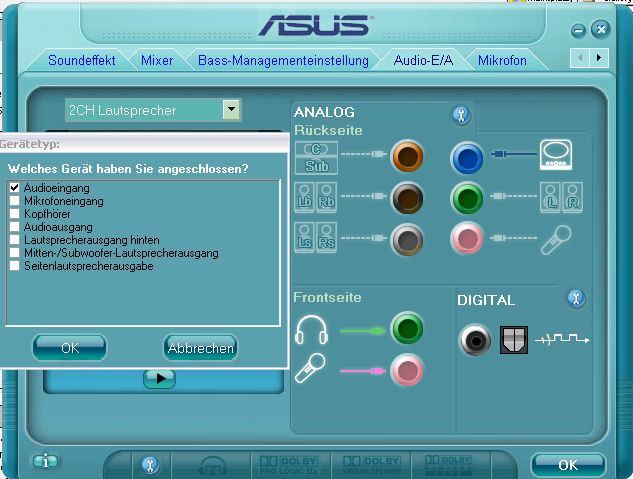The image size is (633, 479).
Task: Click the digital signal waveform icon
Action: pos(562,339)
